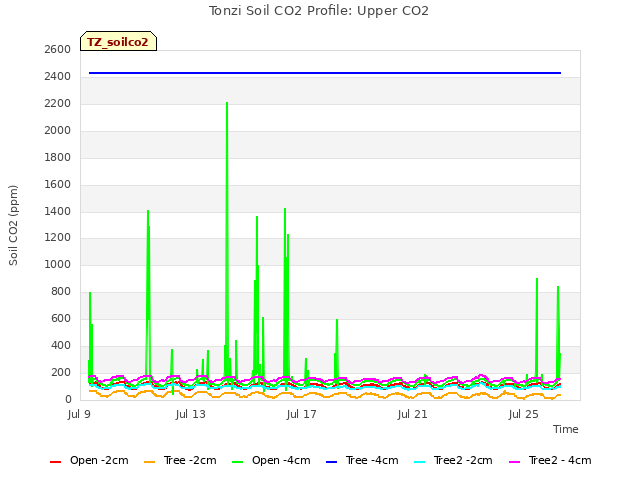Click the cyan Tree2 -2cm color marker
The image size is (640, 480).
(419, 462)
